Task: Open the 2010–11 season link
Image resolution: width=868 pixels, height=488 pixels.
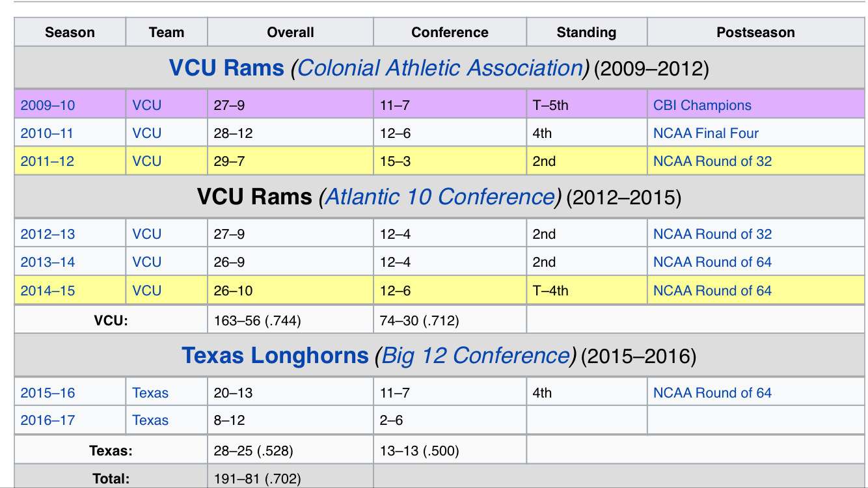Action: [x=47, y=133]
